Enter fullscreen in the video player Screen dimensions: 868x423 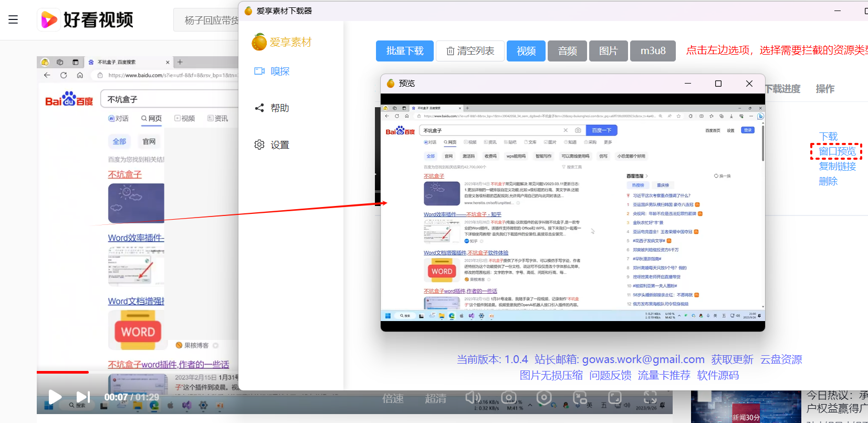click(650, 398)
